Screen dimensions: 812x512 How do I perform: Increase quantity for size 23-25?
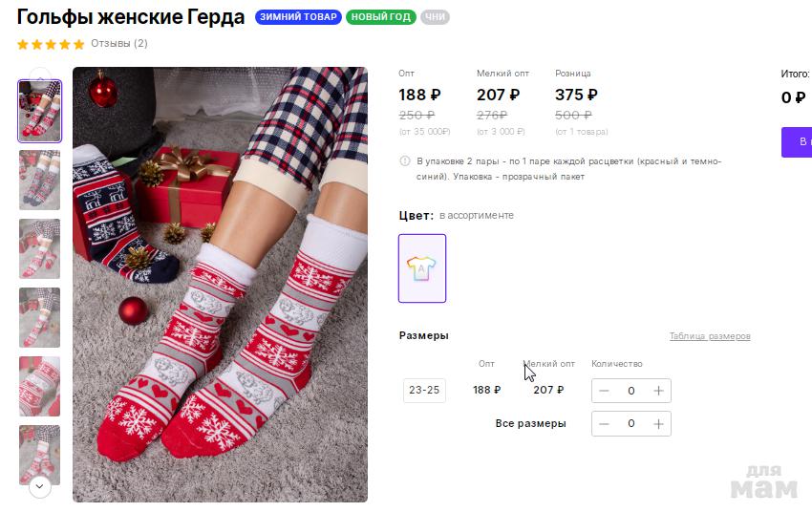[x=658, y=391]
